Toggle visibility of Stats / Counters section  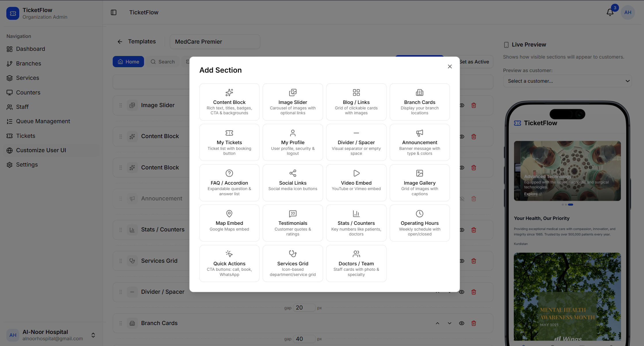click(x=462, y=230)
